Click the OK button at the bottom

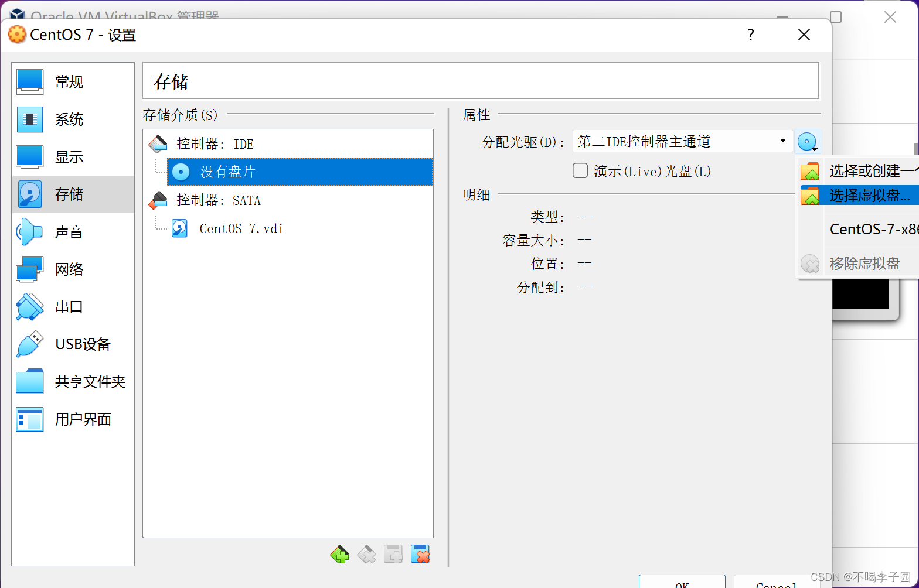pos(682,582)
